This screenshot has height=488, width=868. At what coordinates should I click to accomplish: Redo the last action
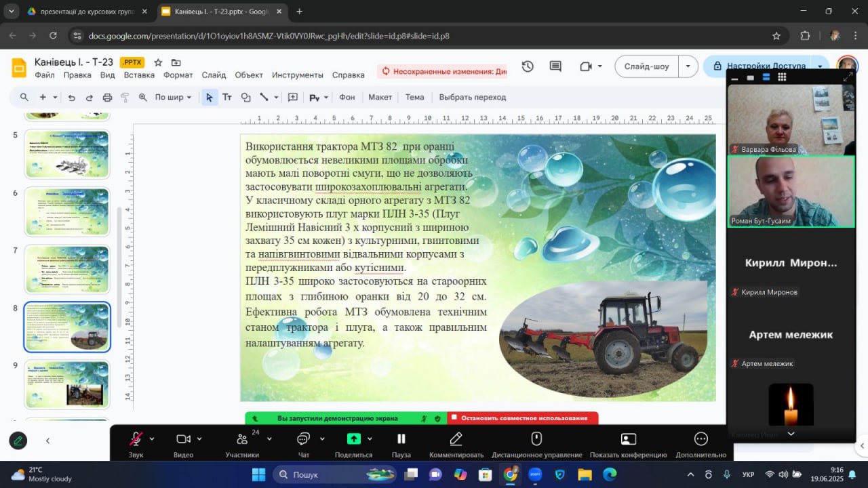click(90, 97)
